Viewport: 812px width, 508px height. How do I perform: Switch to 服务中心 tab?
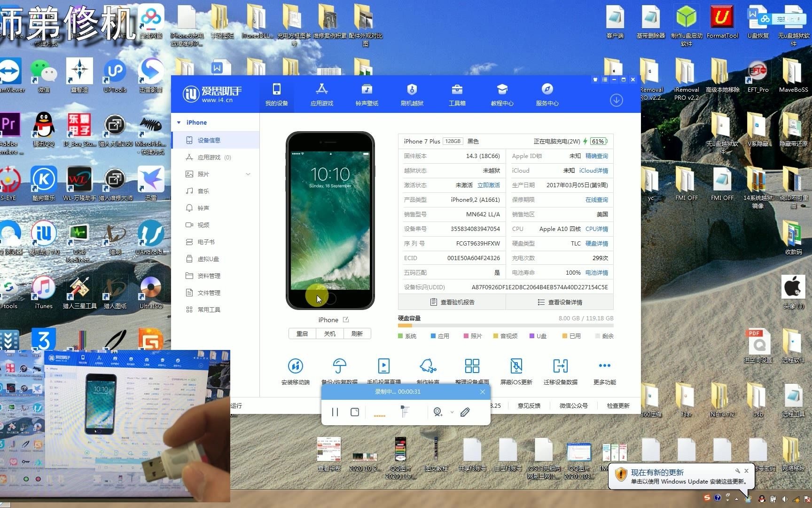(x=547, y=95)
